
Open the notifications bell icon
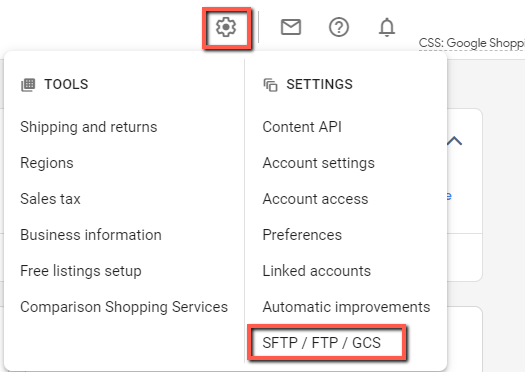coord(387,27)
